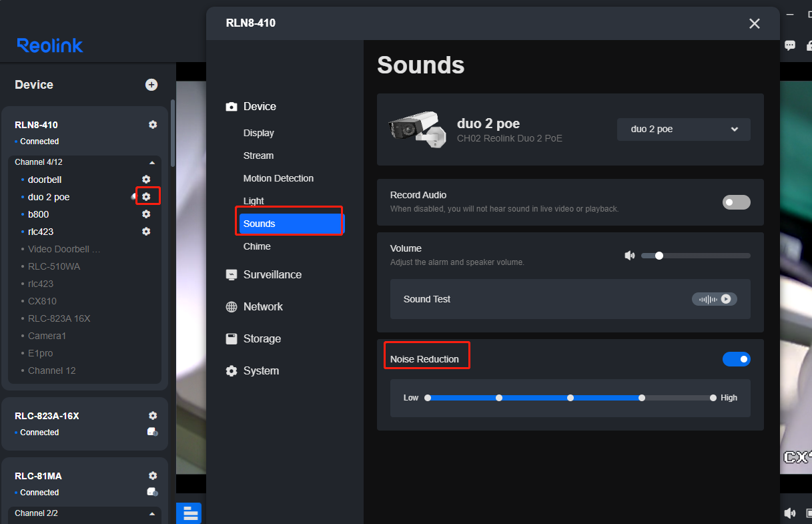This screenshot has width=812, height=524.
Task: Open settings gear for duo 2 poe channel
Action: click(146, 197)
